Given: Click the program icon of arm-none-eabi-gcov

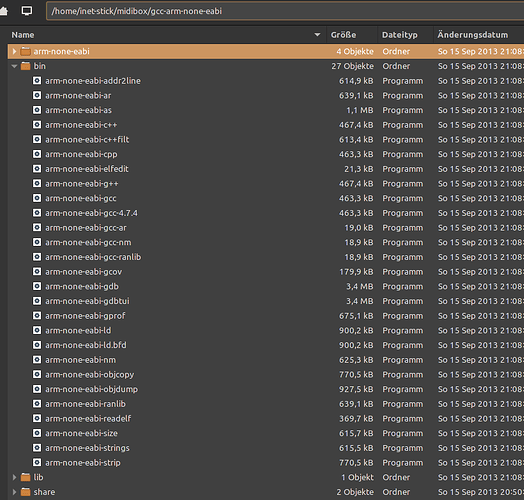Looking at the screenshot, I should (x=37, y=272).
